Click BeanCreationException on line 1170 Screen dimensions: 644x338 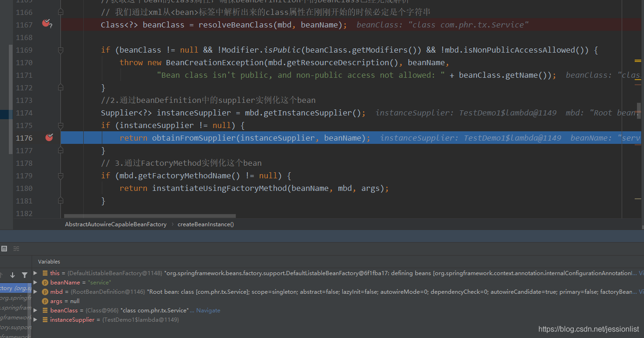click(214, 62)
